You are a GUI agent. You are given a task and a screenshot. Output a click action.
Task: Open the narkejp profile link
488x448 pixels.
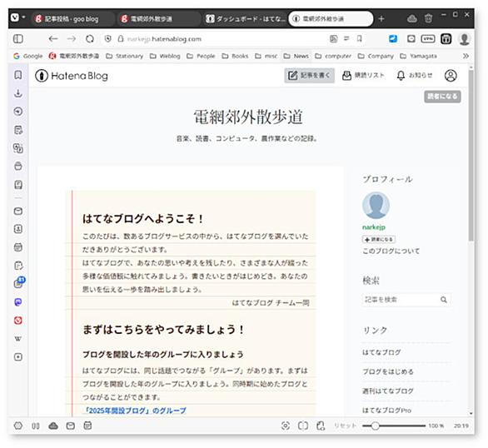click(x=374, y=227)
